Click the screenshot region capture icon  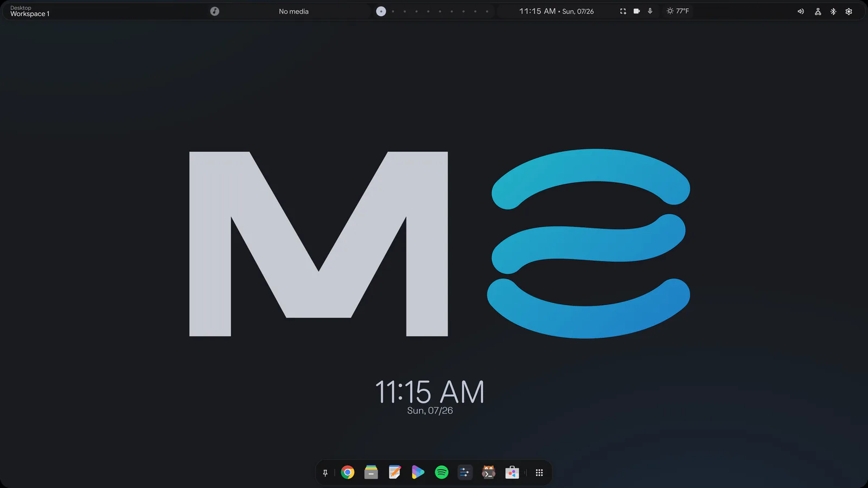click(x=623, y=11)
